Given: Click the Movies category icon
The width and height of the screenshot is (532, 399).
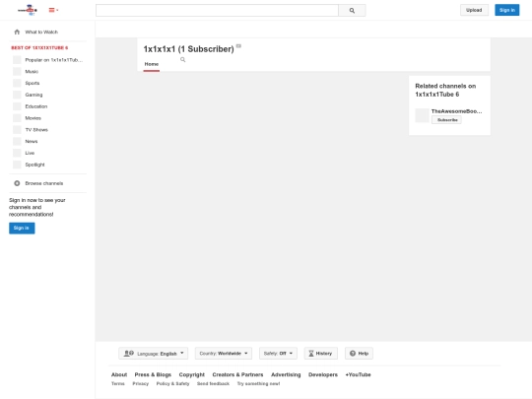Looking at the screenshot, I should coord(17,118).
